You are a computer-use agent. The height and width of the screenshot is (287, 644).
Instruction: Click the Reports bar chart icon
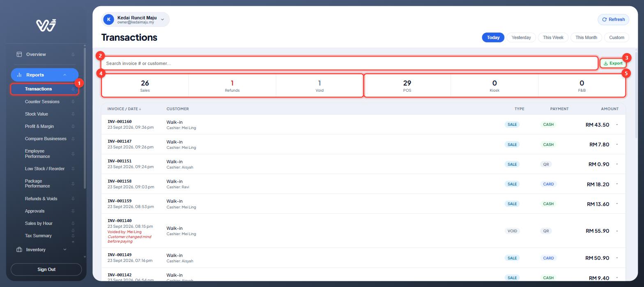point(19,75)
